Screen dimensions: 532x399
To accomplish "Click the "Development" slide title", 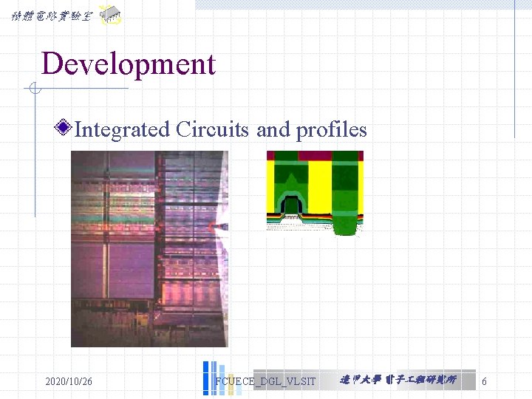I will point(129,64).
